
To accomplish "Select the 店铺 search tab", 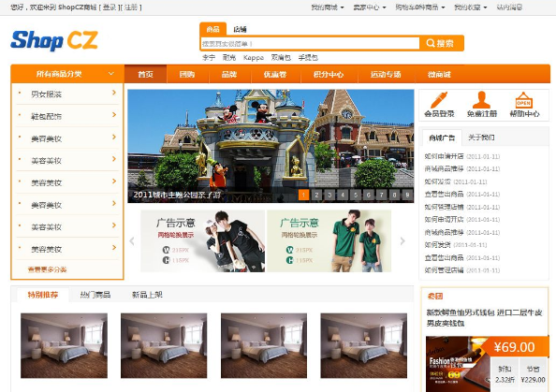I will (240, 29).
